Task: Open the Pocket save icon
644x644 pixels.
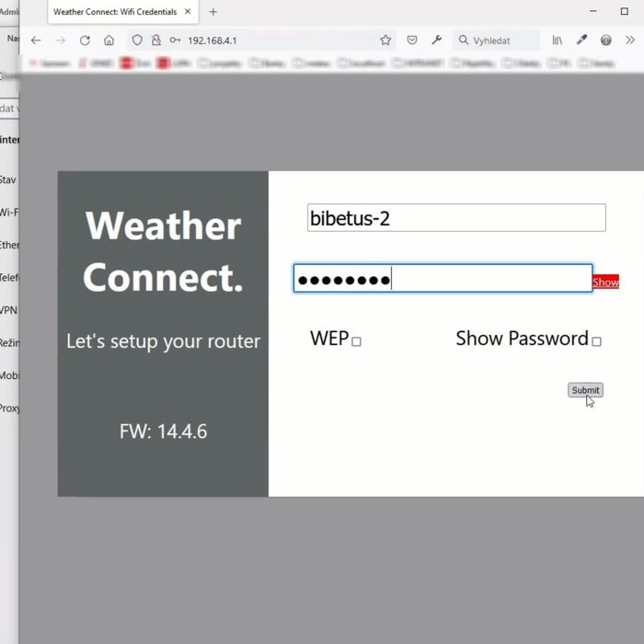Action: (x=412, y=40)
